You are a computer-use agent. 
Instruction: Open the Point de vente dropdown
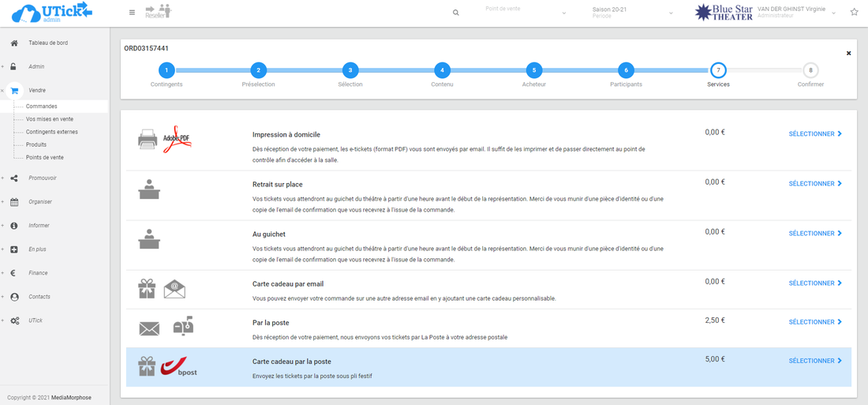pos(526,13)
